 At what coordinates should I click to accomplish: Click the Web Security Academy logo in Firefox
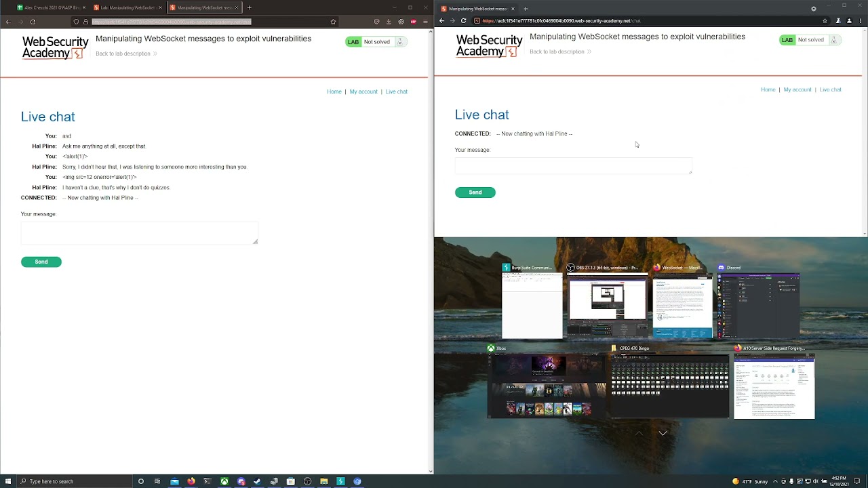click(x=55, y=48)
